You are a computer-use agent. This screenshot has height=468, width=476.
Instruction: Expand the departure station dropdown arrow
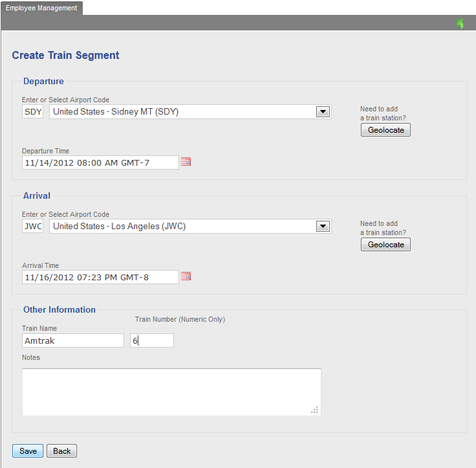pyautogui.click(x=323, y=111)
